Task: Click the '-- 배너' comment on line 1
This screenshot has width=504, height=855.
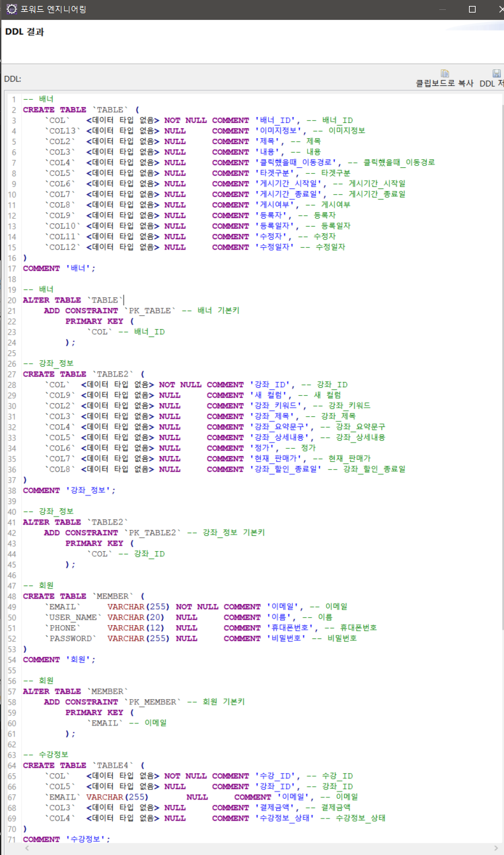Action: pos(38,99)
